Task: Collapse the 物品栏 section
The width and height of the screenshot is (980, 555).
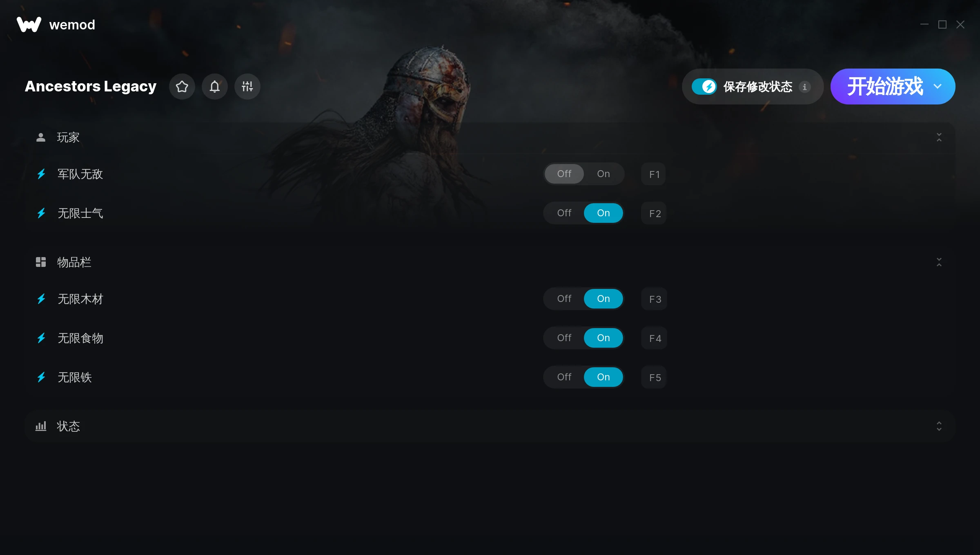Action: coord(939,262)
